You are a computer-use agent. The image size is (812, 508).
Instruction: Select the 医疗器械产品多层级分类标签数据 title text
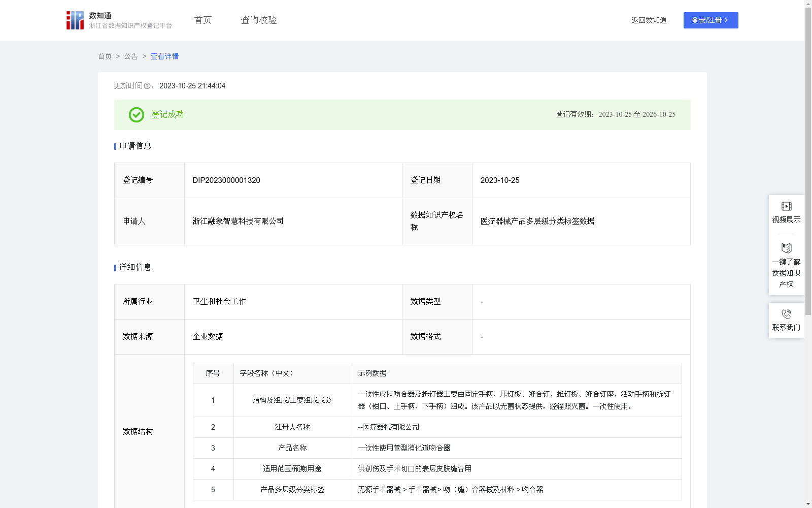point(537,221)
